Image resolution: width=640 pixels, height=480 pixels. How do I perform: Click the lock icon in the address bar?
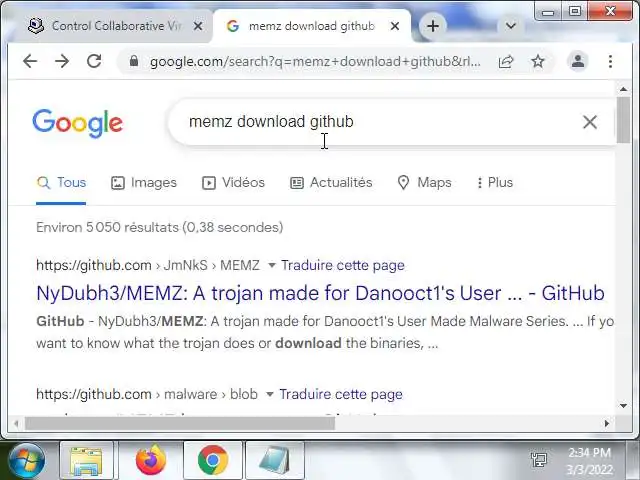[134, 61]
